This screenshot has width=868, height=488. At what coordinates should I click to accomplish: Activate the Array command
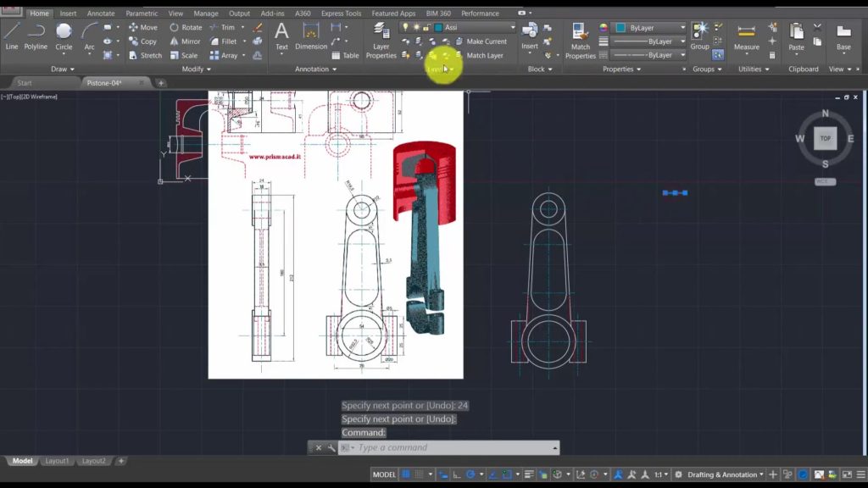click(x=224, y=55)
